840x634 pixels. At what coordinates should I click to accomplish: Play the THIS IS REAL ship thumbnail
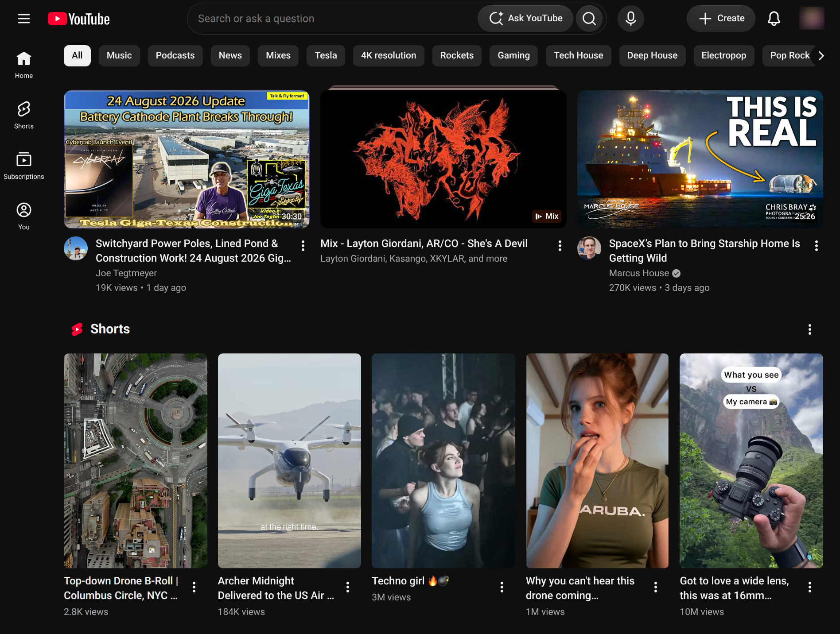click(700, 159)
